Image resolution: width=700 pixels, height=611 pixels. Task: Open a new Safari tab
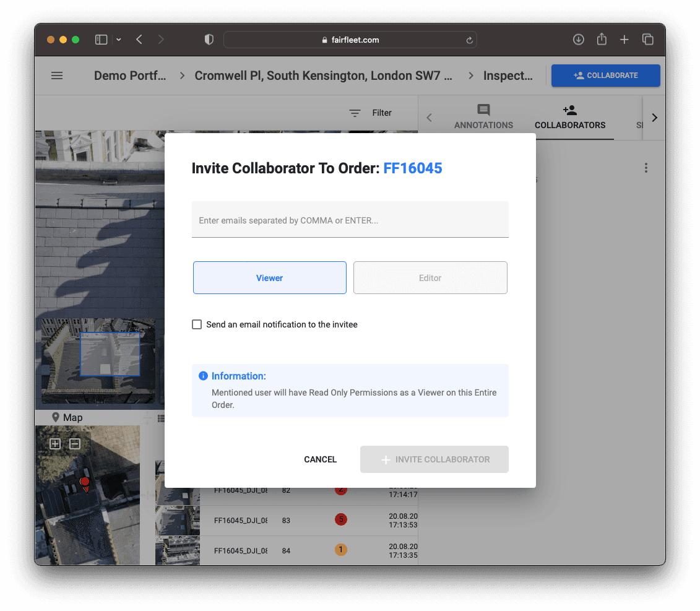tap(624, 40)
